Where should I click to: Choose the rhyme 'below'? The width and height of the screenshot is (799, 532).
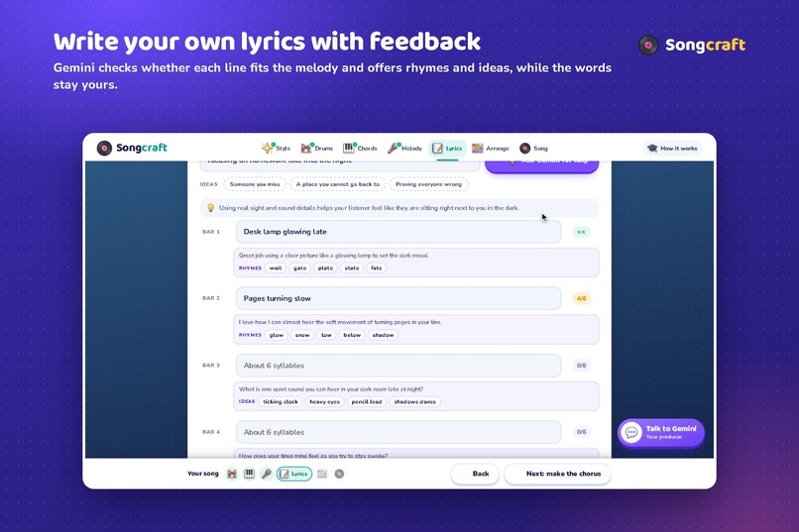point(352,335)
